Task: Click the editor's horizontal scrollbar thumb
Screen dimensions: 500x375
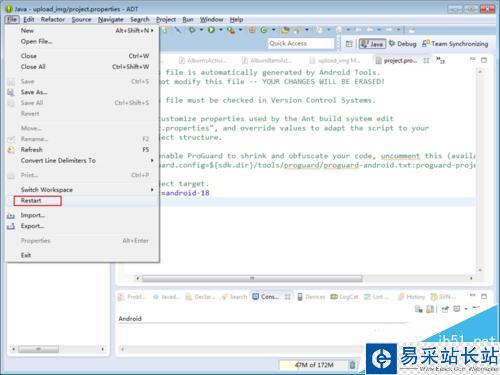Action: [252, 278]
